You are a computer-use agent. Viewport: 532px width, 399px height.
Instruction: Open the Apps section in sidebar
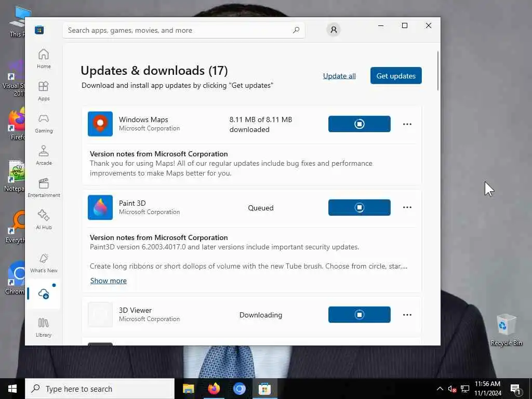coord(44,91)
